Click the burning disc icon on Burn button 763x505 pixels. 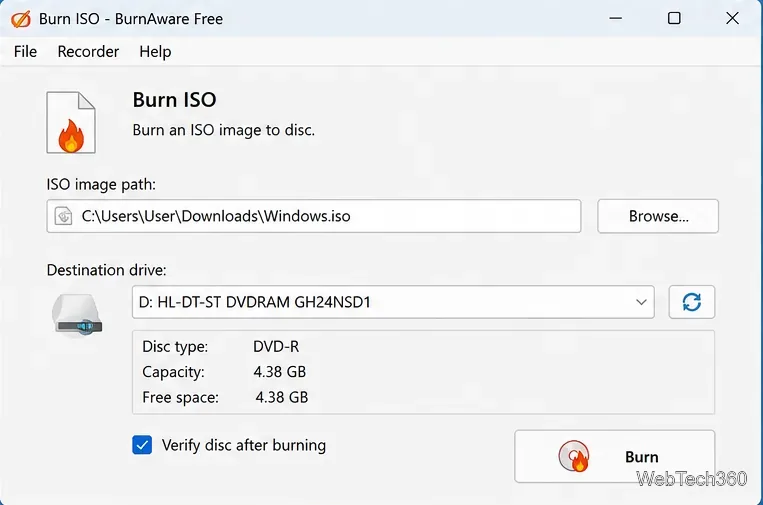(x=574, y=456)
